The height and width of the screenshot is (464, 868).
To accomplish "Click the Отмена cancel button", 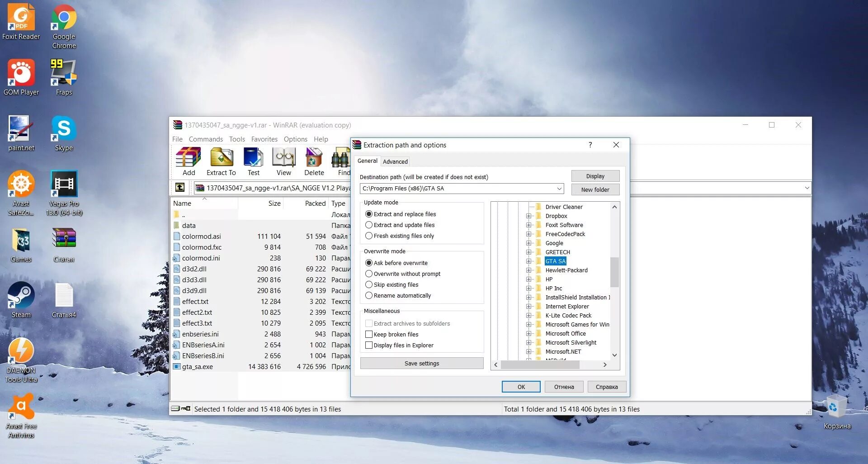I will [x=564, y=387].
